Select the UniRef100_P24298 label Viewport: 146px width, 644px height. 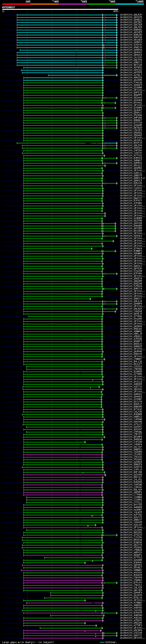point(131,271)
